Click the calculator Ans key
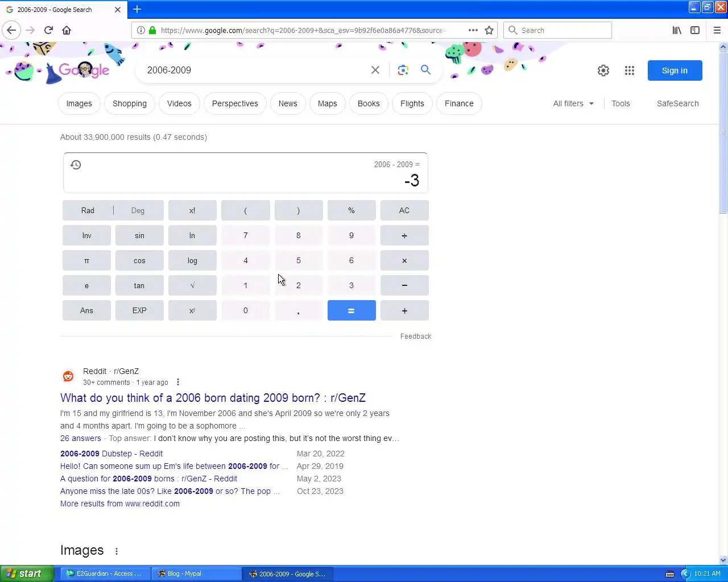The image size is (728, 582). tap(86, 310)
